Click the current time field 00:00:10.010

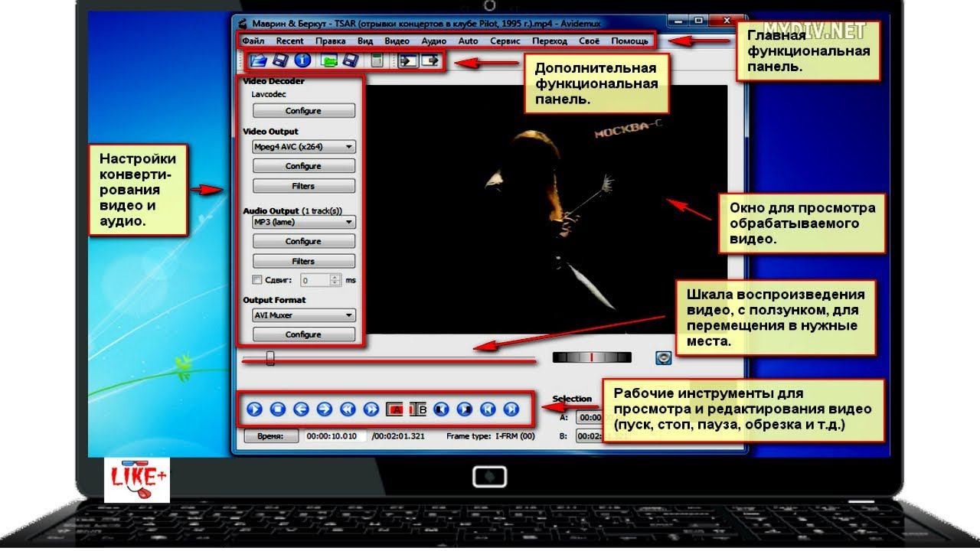point(335,436)
